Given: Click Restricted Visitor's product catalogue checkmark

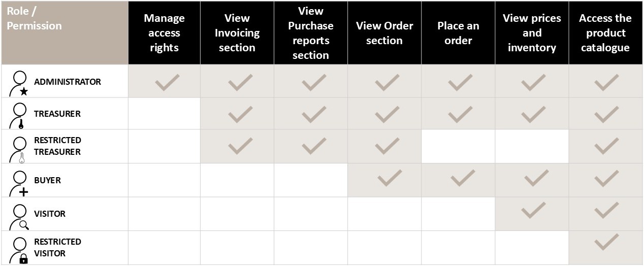Looking at the screenshot, I should point(606,242).
